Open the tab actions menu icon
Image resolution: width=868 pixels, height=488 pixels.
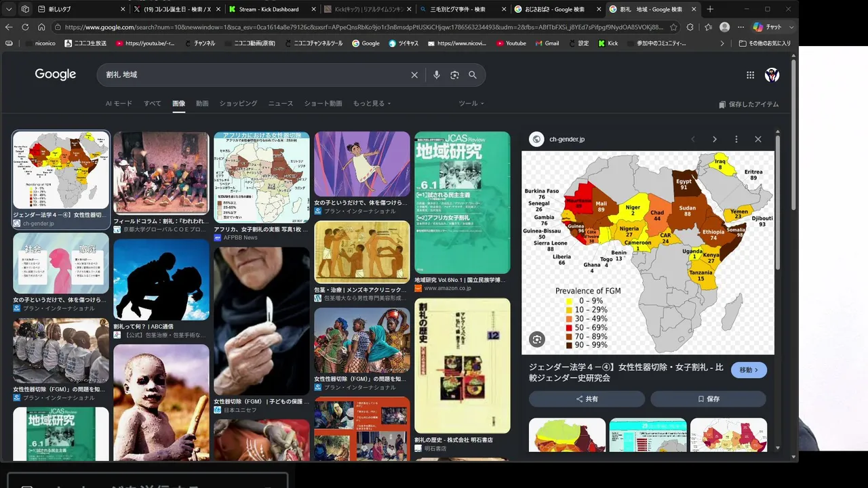(25, 9)
